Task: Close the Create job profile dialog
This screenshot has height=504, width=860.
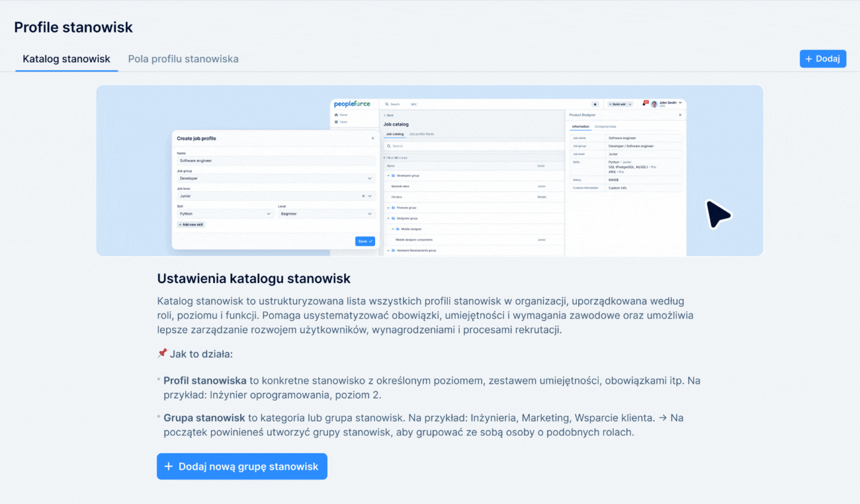Action: (373, 139)
